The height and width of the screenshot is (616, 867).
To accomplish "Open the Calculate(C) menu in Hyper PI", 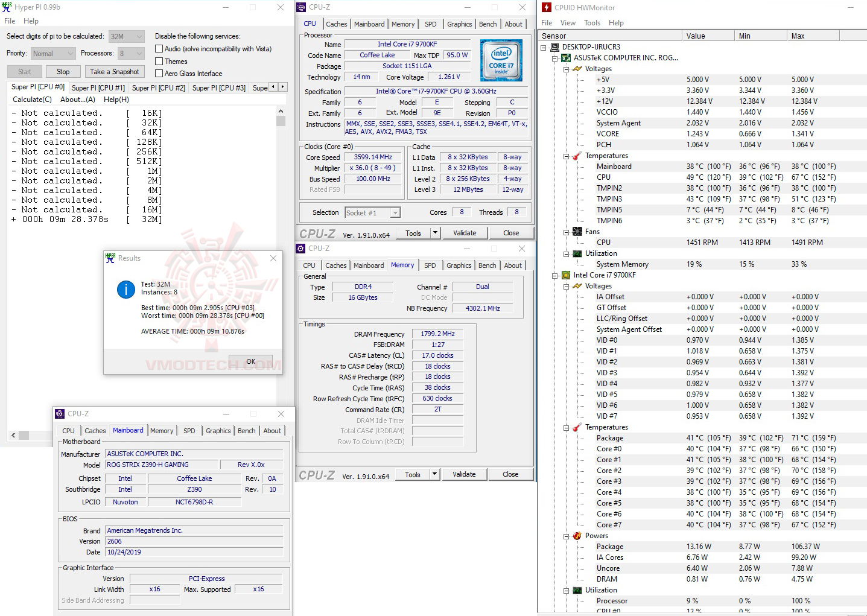I will (33, 100).
